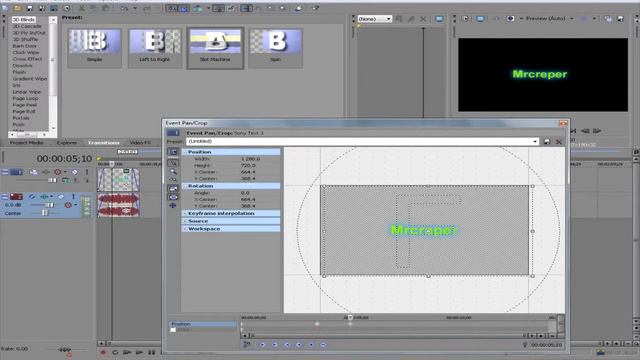The height and width of the screenshot is (360, 640).
Task: Solo the audio track
Action: pos(73,197)
